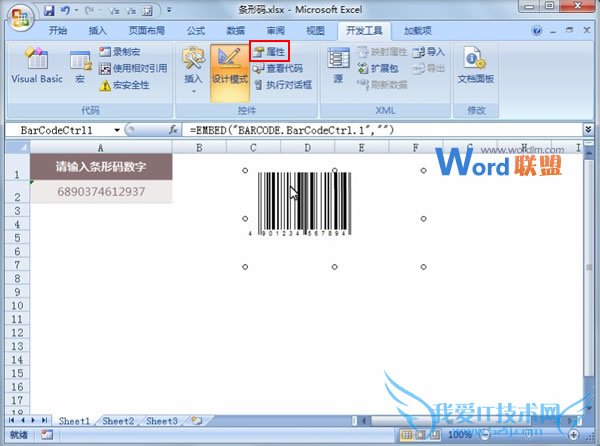
Task: Switch to Sheet2 tab
Action: click(x=118, y=421)
